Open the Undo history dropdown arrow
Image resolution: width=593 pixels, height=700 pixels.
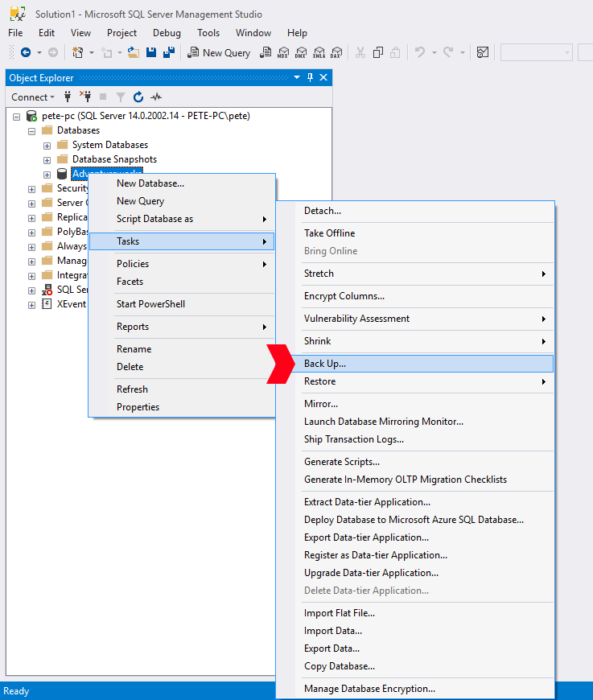pyautogui.click(x=434, y=52)
